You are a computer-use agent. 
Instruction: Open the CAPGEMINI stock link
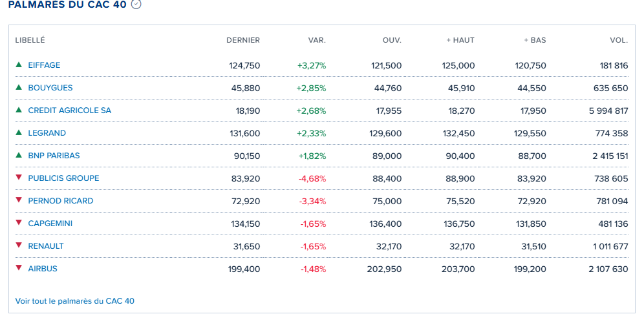[50, 224]
